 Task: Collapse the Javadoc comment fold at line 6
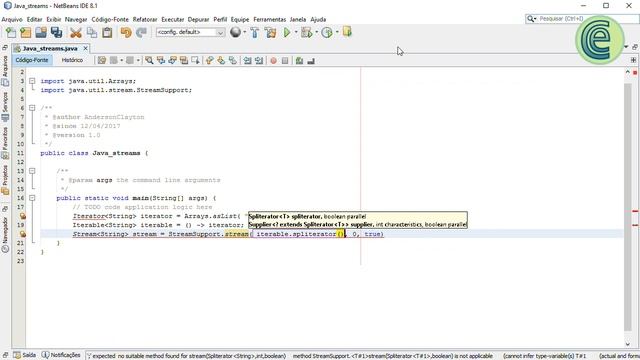pyautogui.click(x=32, y=108)
